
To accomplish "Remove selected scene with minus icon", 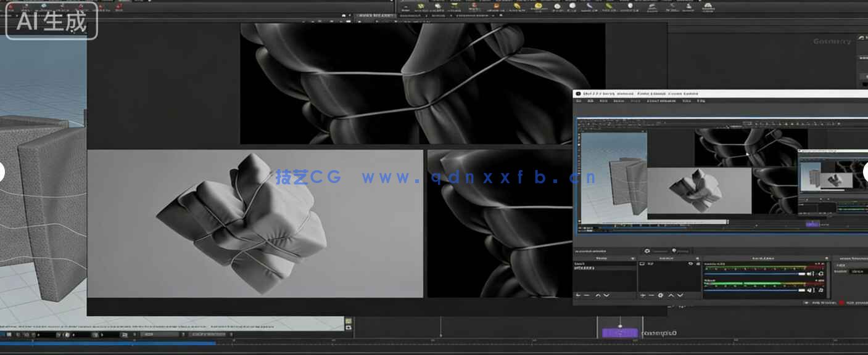I will 586,296.
